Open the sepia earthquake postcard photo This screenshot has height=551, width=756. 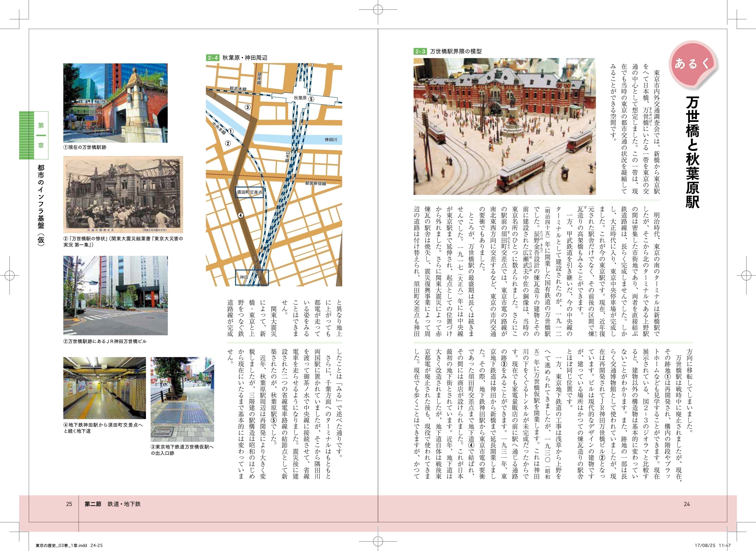(123, 195)
